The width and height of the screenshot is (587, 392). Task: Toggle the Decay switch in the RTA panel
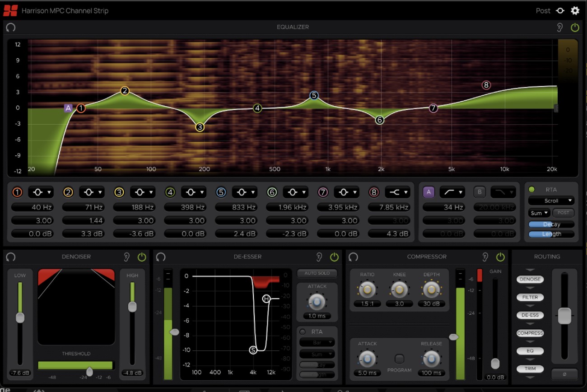point(551,224)
